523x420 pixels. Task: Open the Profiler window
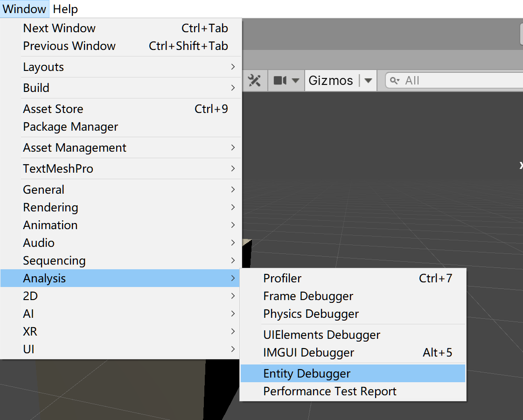(x=353, y=278)
